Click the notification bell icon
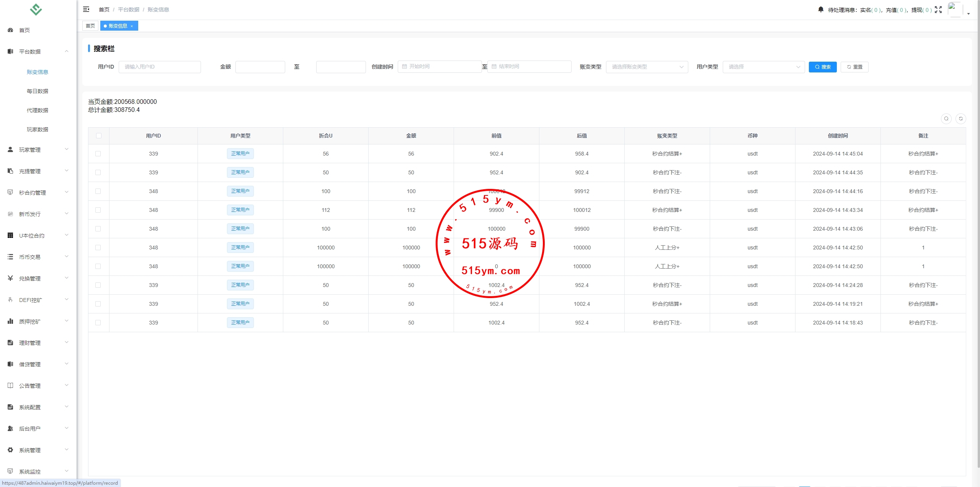Image resolution: width=980 pixels, height=487 pixels. pyautogui.click(x=821, y=9)
